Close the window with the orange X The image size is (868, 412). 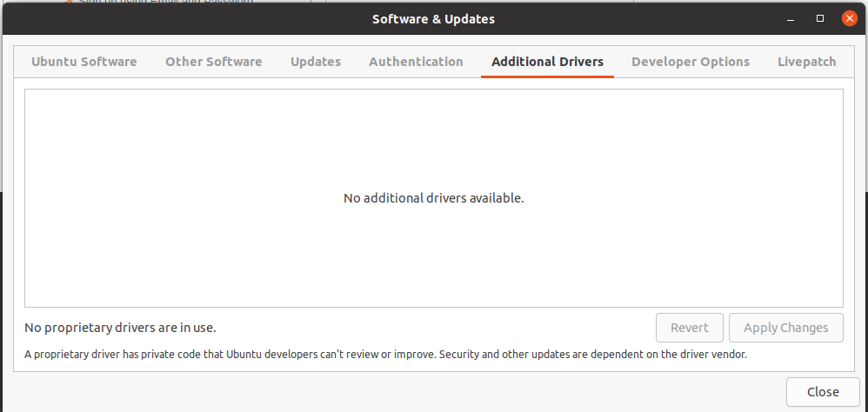pos(850,19)
